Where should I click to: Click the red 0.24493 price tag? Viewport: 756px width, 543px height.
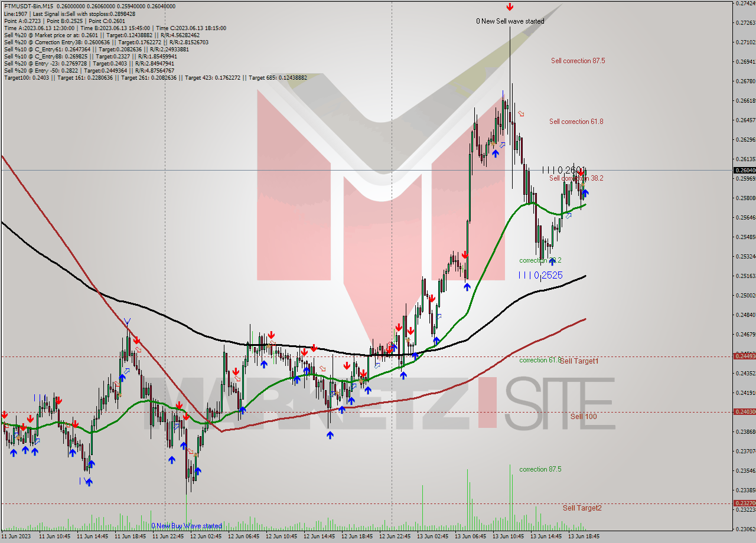click(744, 356)
